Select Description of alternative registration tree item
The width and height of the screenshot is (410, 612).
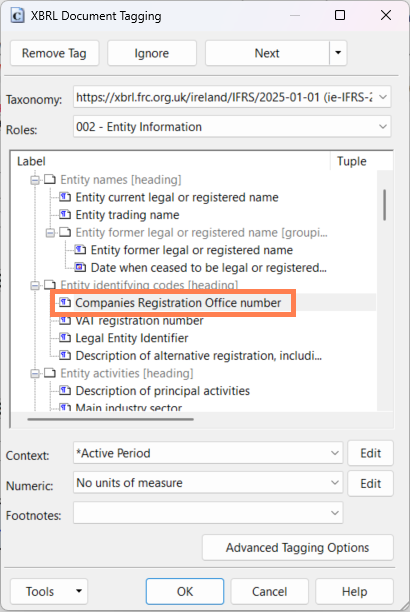coord(198,356)
